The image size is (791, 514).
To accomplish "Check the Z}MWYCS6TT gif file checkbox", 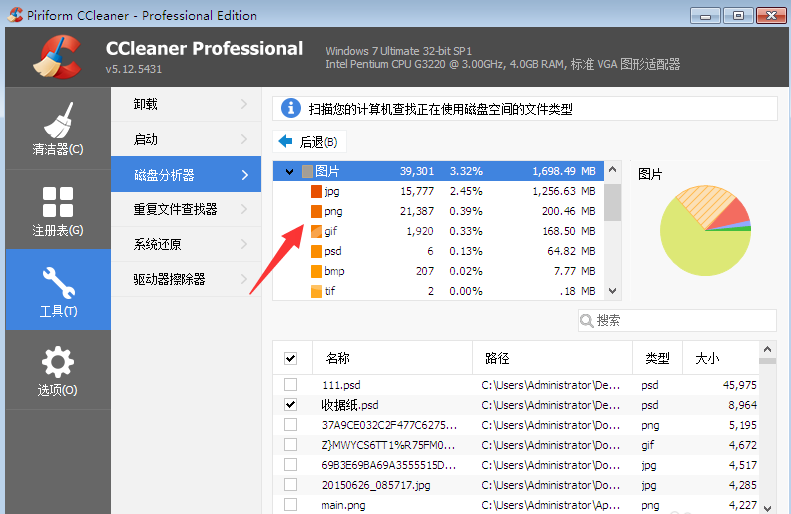I will (x=291, y=445).
